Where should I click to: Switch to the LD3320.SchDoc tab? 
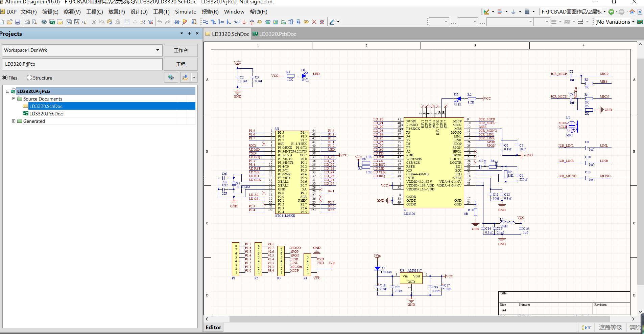tap(227, 34)
